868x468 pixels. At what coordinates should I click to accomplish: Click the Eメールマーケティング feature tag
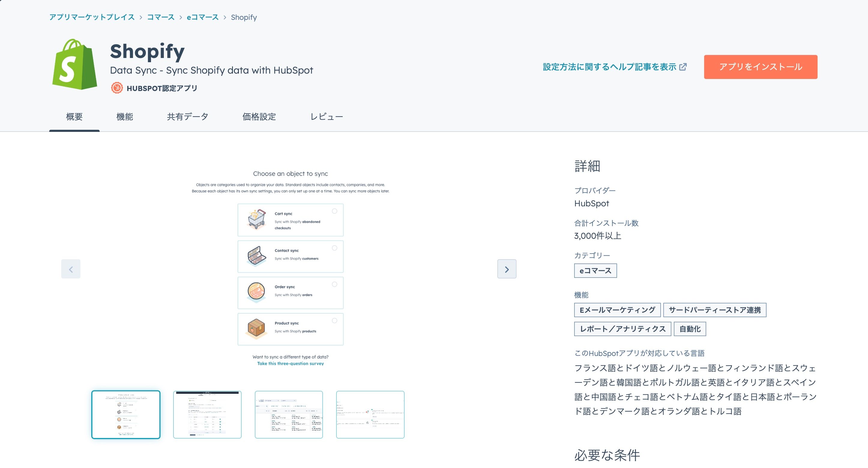(x=617, y=310)
